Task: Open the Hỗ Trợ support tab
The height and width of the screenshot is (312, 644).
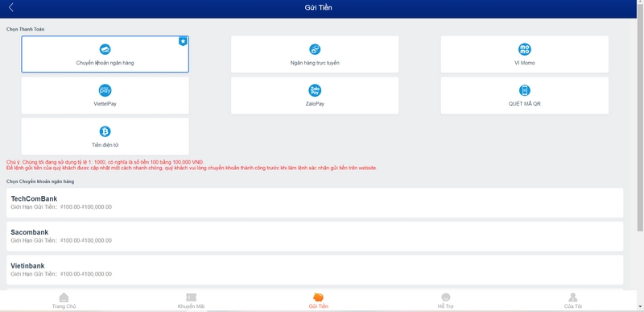Action: click(x=446, y=301)
